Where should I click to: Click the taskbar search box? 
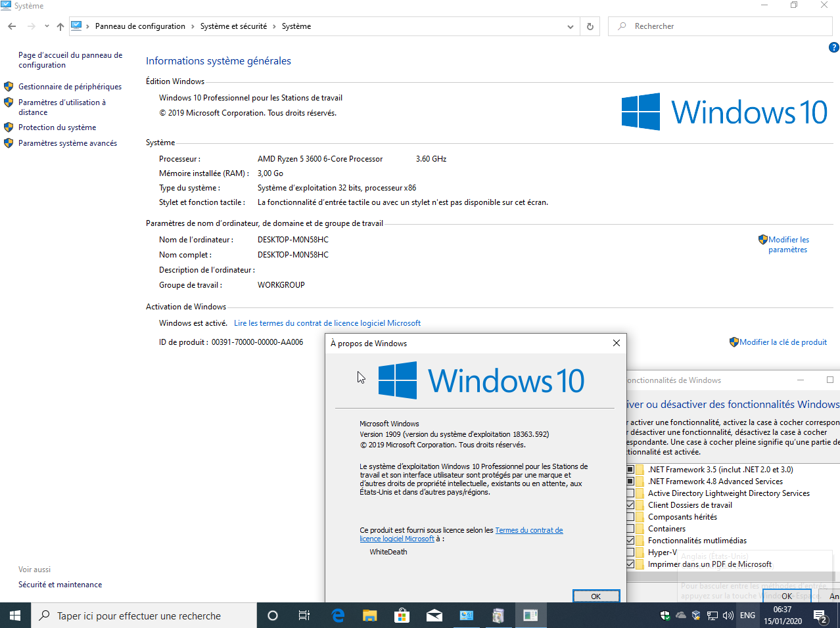(143, 616)
